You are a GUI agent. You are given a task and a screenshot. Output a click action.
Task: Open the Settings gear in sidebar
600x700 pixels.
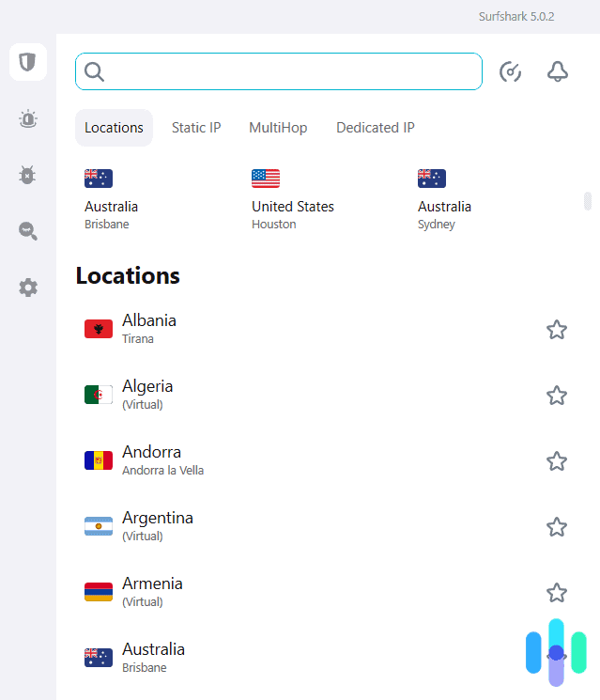pyautogui.click(x=28, y=288)
